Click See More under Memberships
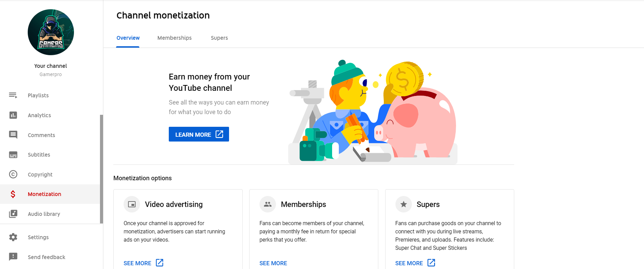The height and width of the screenshot is (269, 644). click(273, 263)
